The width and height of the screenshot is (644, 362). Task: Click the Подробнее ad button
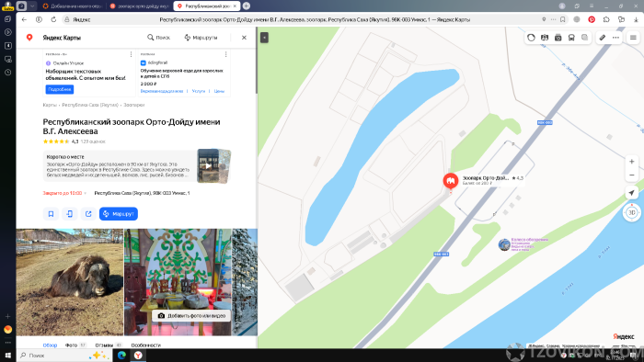point(60,89)
